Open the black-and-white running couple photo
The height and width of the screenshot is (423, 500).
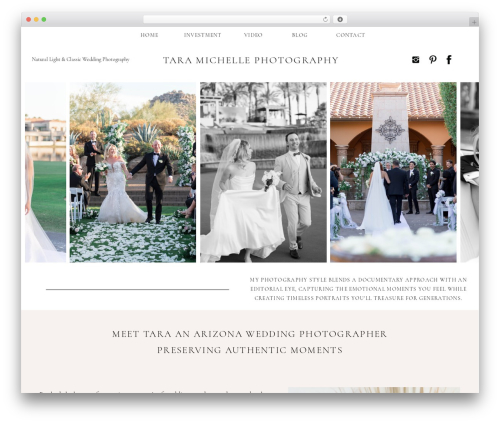pos(263,172)
